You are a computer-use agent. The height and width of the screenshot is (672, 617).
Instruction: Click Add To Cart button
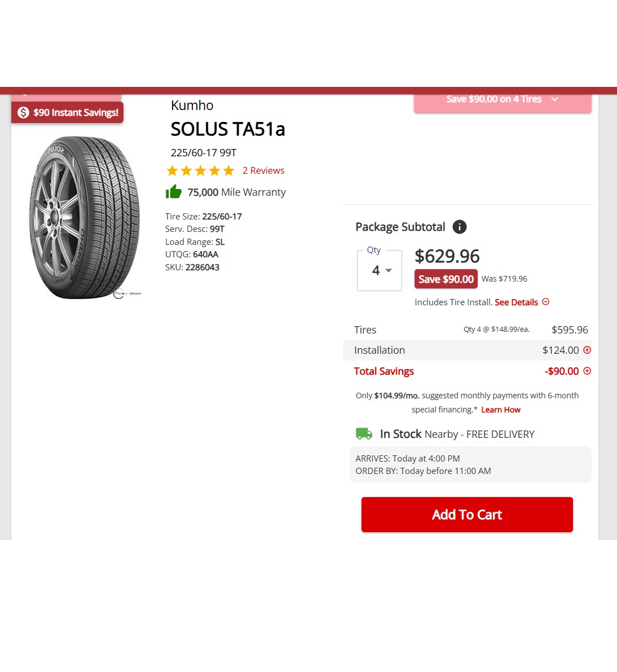(467, 514)
